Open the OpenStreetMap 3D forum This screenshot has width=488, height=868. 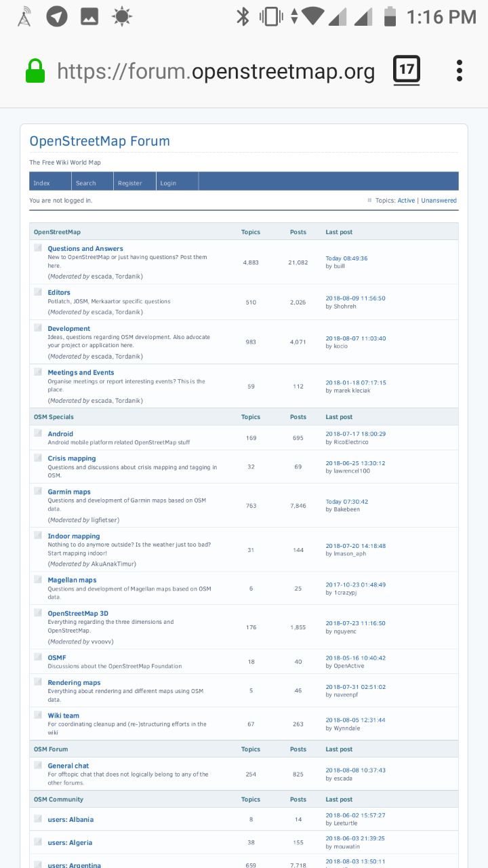click(78, 614)
